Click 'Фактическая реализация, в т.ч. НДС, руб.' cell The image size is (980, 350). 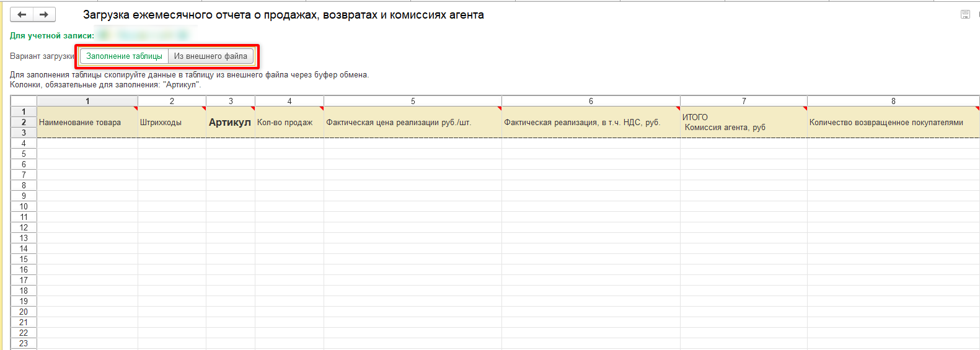coord(591,122)
